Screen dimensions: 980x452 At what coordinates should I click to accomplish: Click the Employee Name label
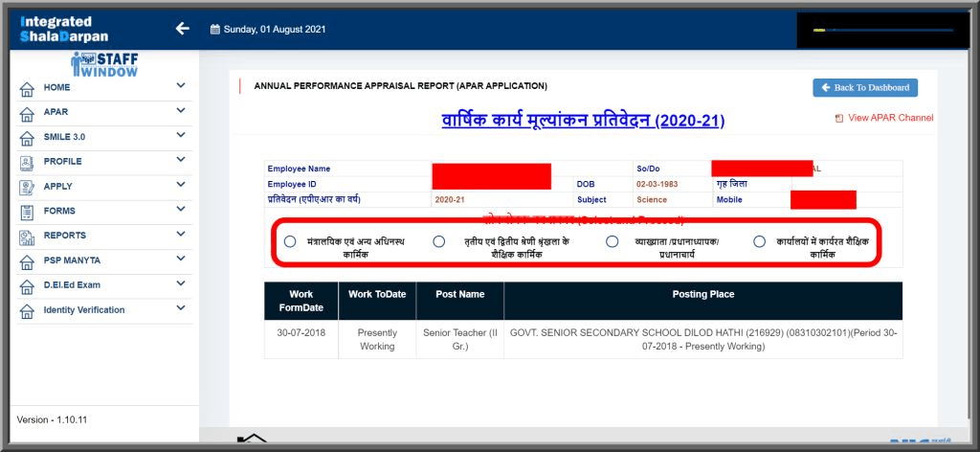[x=299, y=169]
